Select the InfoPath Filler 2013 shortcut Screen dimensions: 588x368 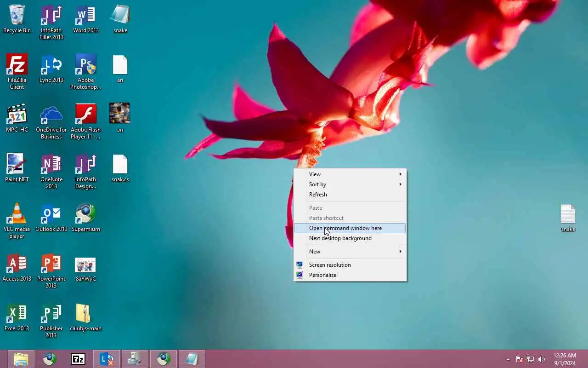pos(51,22)
